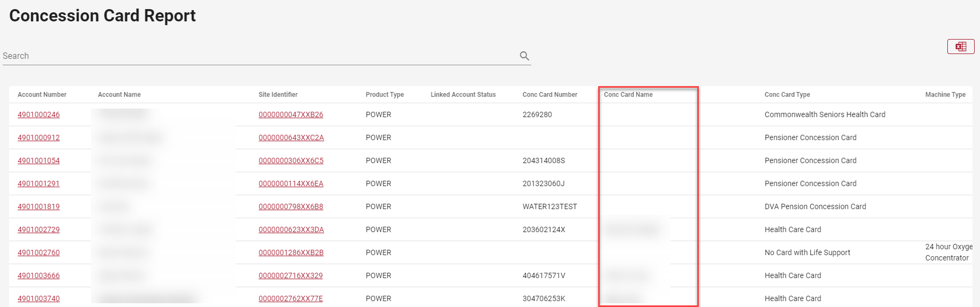Screen dimensions: 980x307
Task: Open account number 4901000246
Action: tap(39, 114)
